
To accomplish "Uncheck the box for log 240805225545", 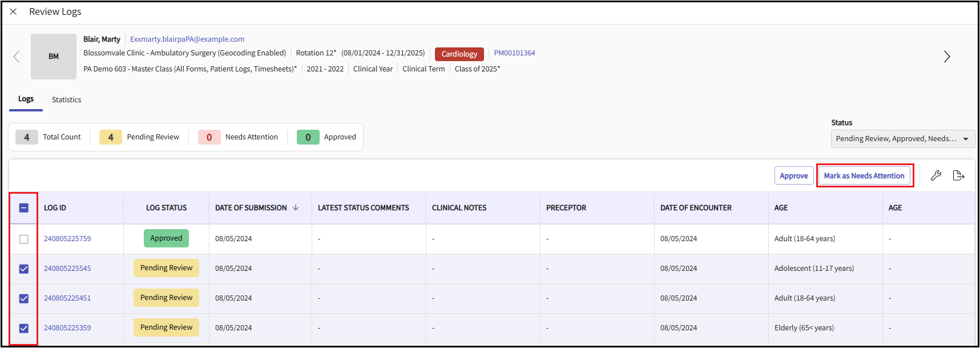I will pos(24,269).
